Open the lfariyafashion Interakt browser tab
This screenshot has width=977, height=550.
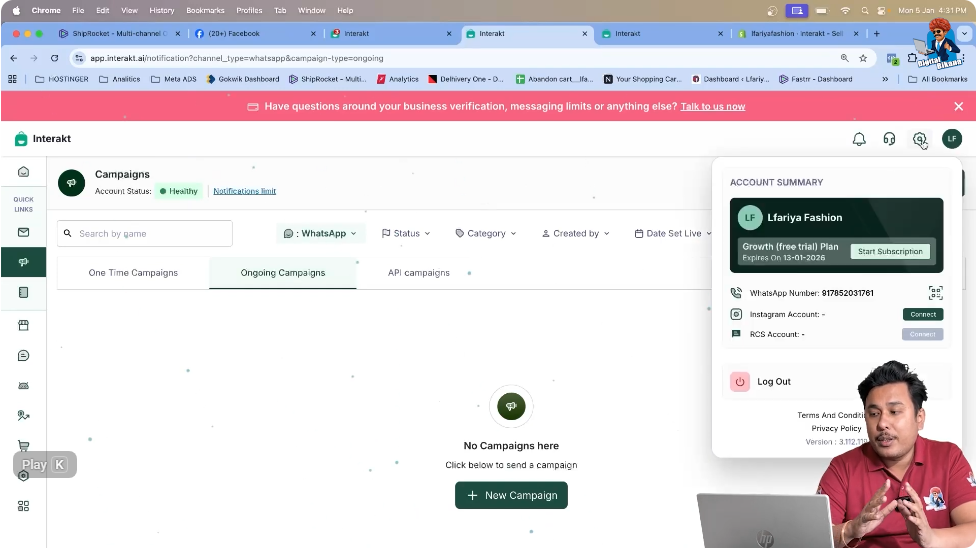(798, 34)
